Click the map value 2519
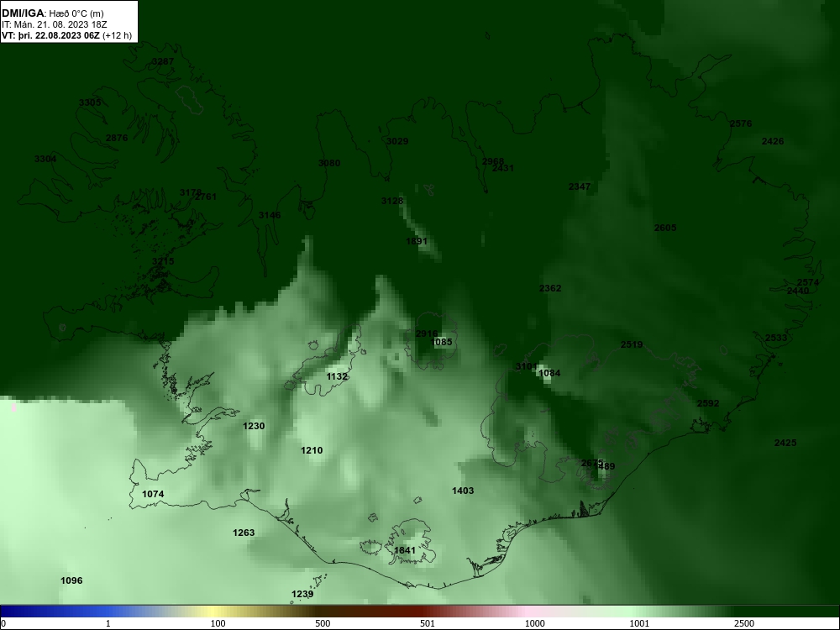 pyautogui.click(x=632, y=345)
